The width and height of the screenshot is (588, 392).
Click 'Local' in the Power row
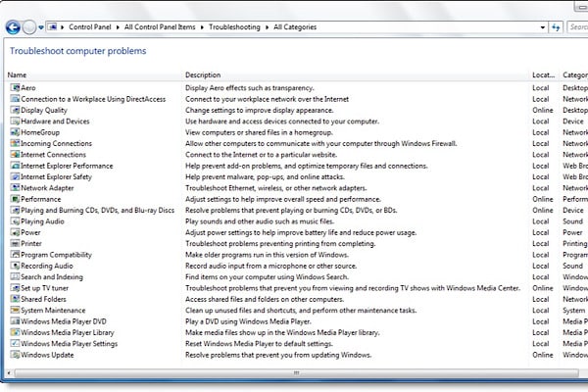pos(541,232)
